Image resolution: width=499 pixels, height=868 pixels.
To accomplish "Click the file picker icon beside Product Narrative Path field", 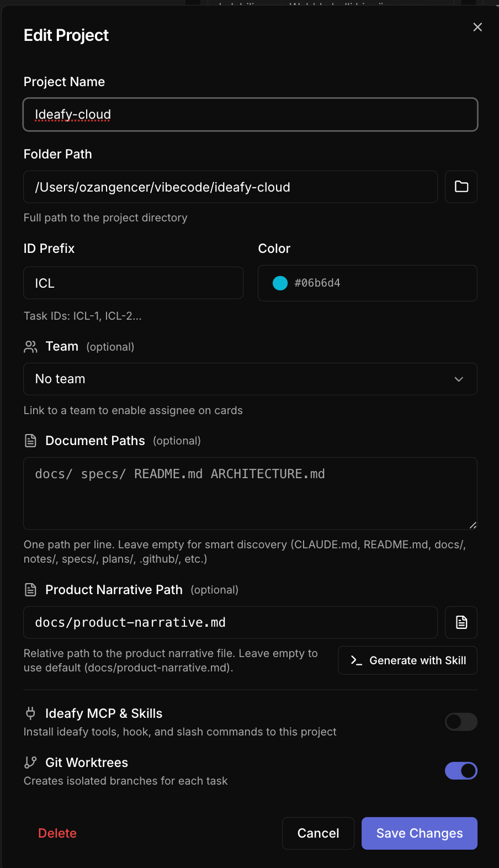I will [461, 622].
